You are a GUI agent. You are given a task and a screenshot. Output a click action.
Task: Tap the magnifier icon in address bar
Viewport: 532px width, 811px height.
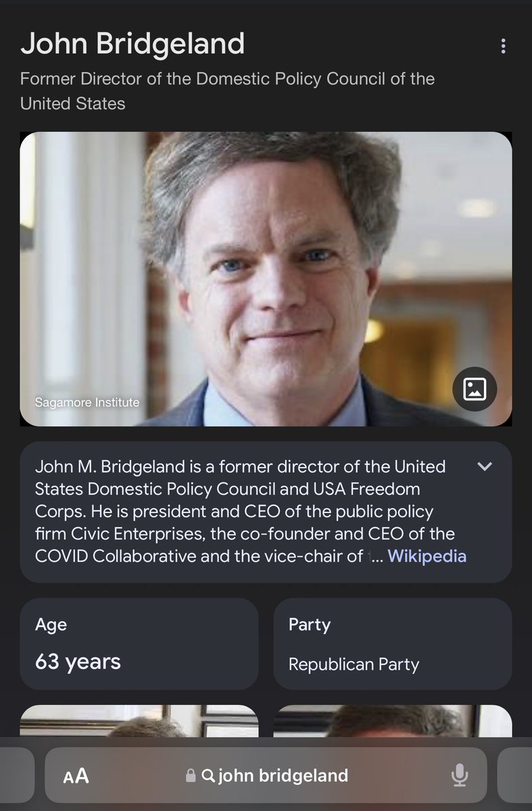point(208,776)
